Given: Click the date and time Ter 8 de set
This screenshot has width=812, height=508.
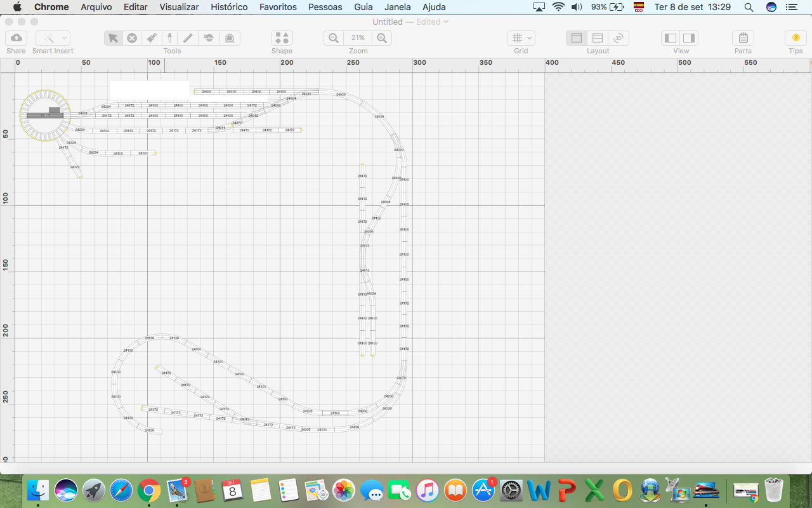Looking at the screenshot, I should [692, 7].
